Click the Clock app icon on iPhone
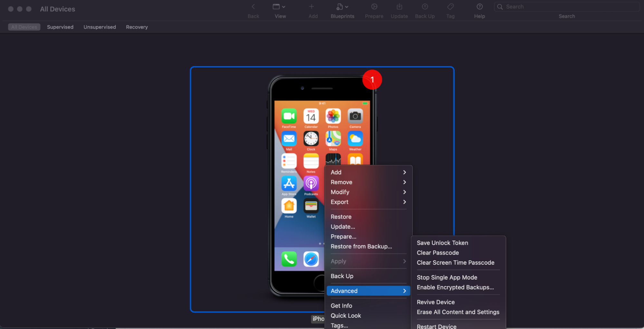Viewport: 644px width, 329px height. (x=311, y=139)
